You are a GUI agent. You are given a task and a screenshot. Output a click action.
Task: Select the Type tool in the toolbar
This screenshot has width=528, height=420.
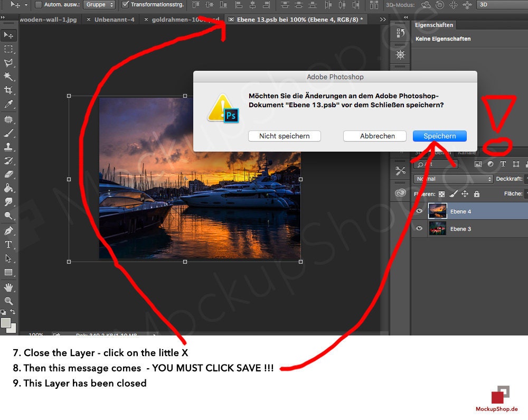[x=8, y=245]
